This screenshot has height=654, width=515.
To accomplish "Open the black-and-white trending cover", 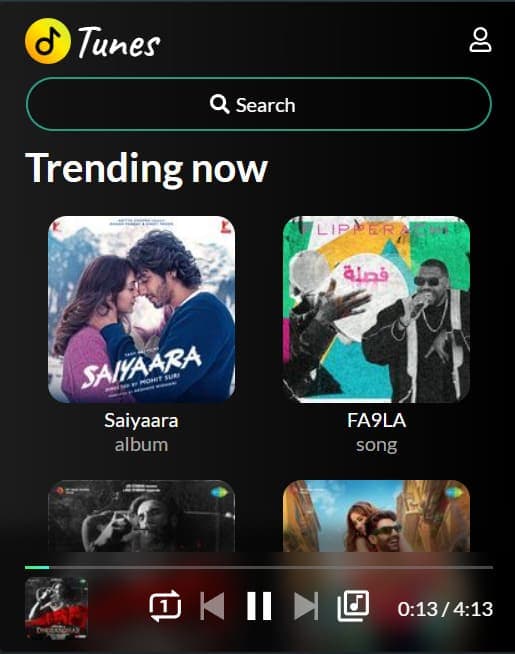I will pyautogui.click(x=141, y=516).
